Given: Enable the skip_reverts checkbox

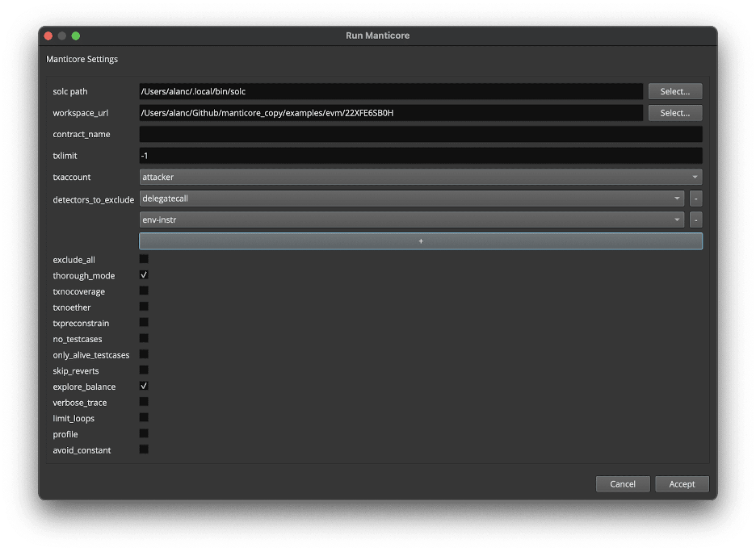Looking at the screenshot, I should coord(144,370).
